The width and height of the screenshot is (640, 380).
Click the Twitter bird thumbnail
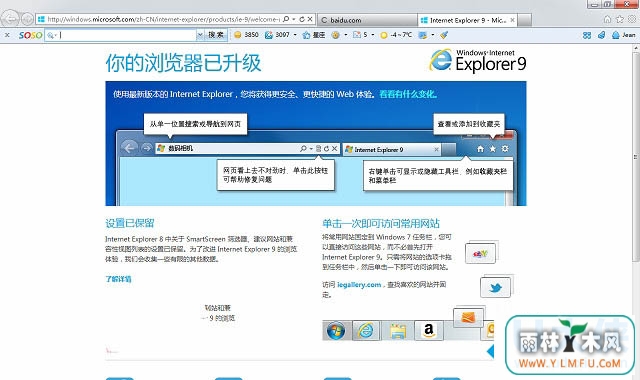tap(496, 288)
